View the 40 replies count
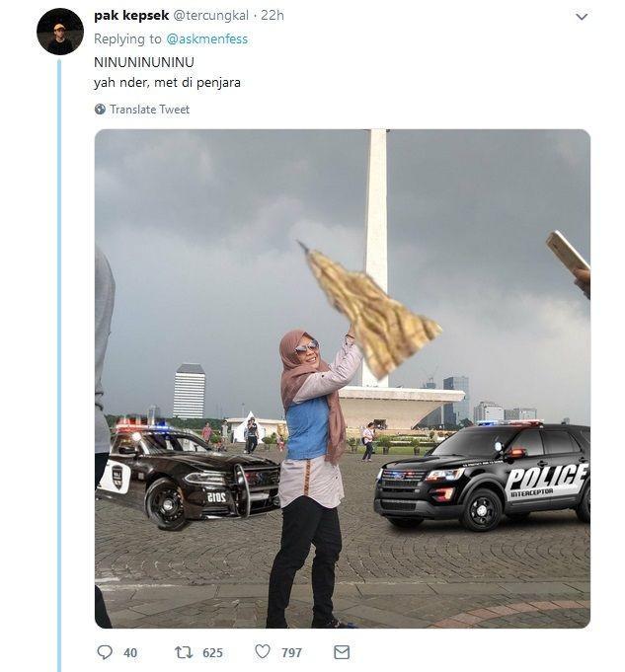 [x=130, y=652]
